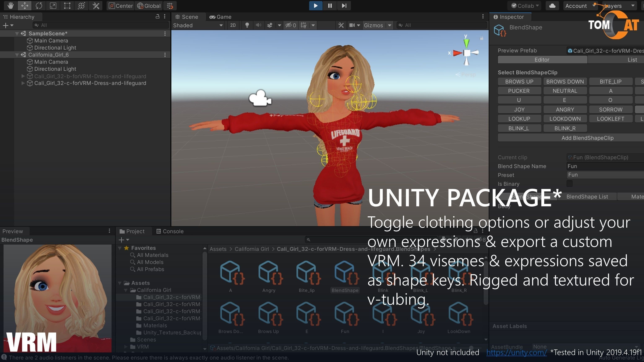Switch inspector to Editor mode
Image resolution: width=644 pixels, height=362 pixels.
[542, 60]
